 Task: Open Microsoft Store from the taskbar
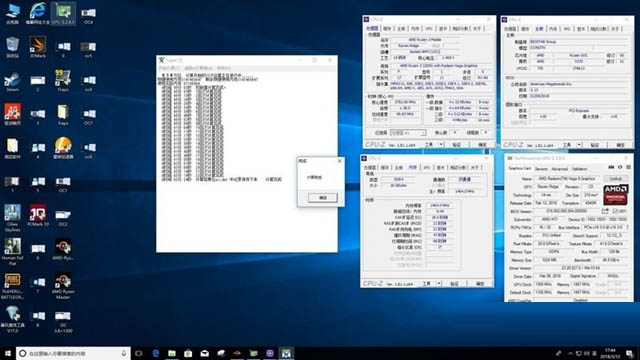coord(188,353)
